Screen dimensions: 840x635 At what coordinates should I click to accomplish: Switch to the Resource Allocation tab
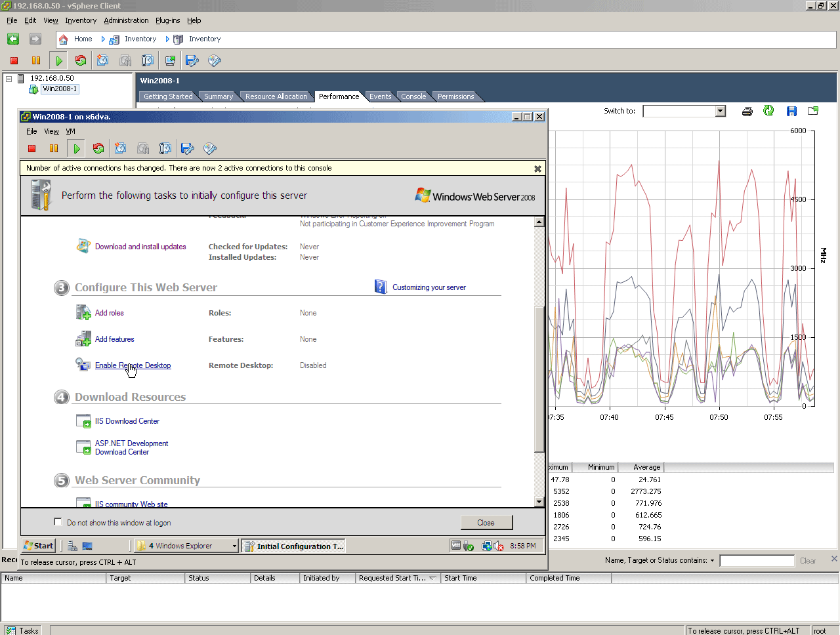point(276,96)
